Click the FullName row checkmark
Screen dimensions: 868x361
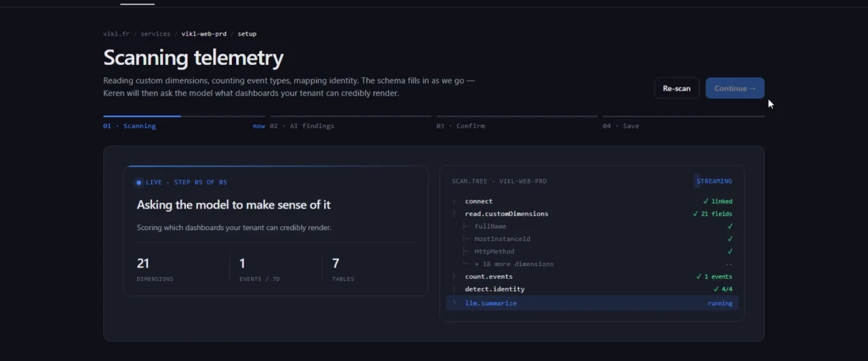tap(730, 226)
